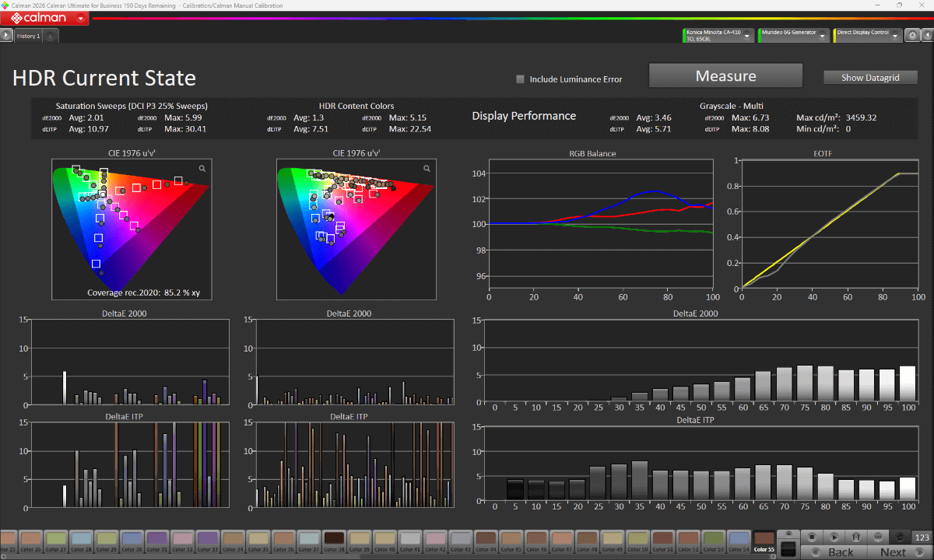This screenshot has width=934, height=560.
Task: Switch to the History 1 tab
Action: [x=28, y=36]
